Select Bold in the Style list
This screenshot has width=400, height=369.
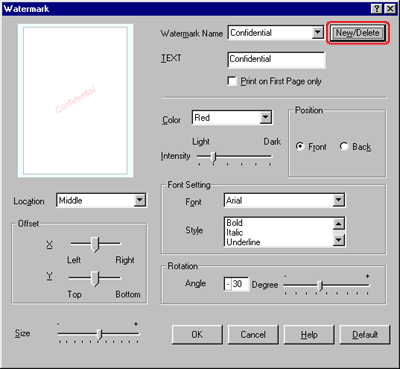(x=234, y=222)
